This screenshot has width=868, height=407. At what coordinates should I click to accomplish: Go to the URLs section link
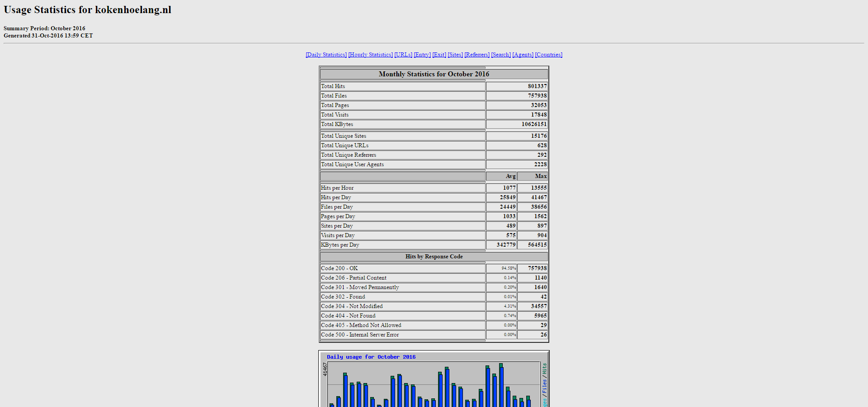(403, 55)
